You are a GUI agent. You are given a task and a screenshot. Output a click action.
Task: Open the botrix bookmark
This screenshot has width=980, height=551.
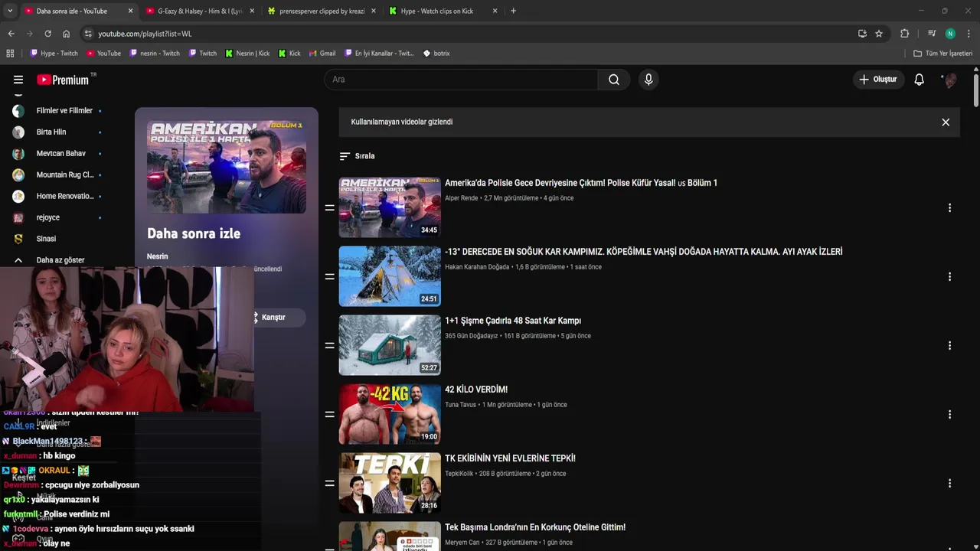436,54
